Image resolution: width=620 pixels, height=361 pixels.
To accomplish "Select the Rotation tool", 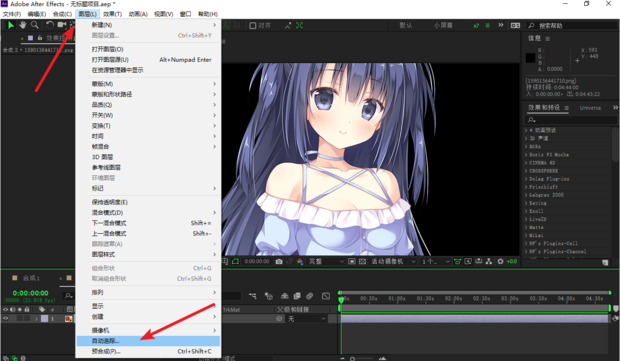I will (50, 25).
